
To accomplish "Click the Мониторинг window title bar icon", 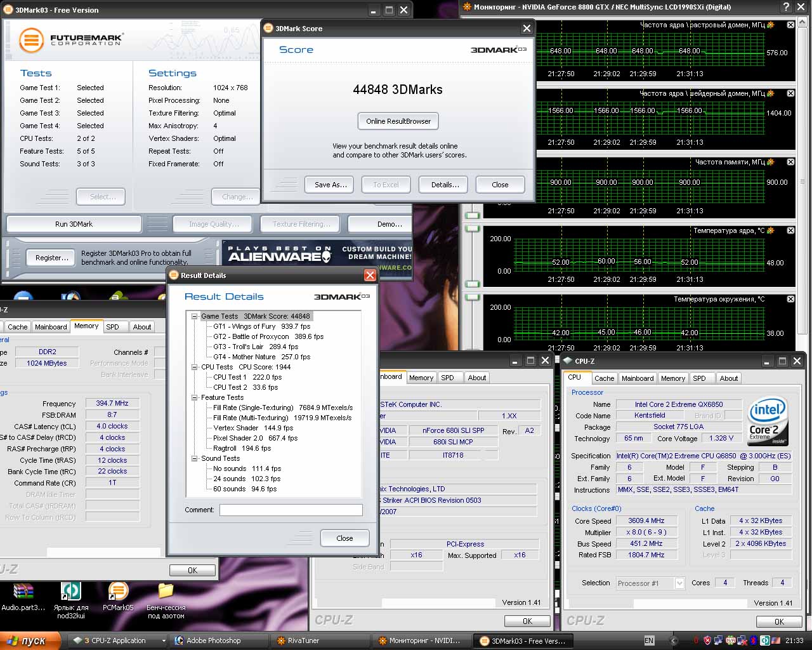I will (468, 7).
